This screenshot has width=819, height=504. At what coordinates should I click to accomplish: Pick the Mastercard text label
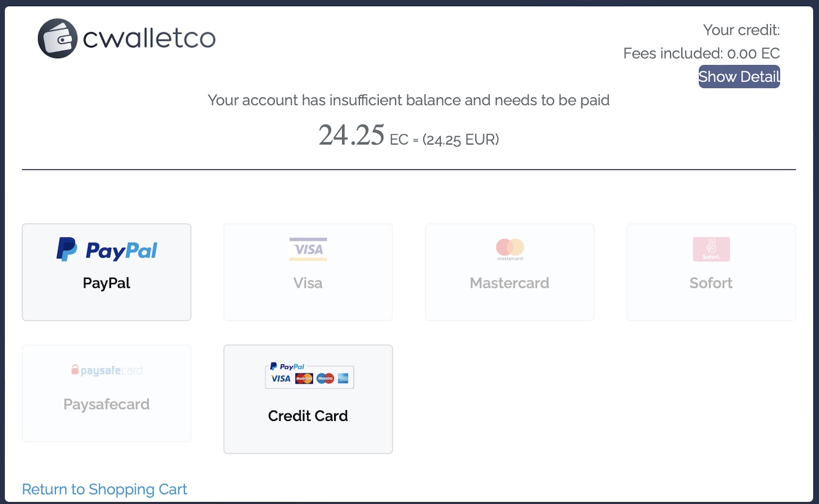pos(510,284)
